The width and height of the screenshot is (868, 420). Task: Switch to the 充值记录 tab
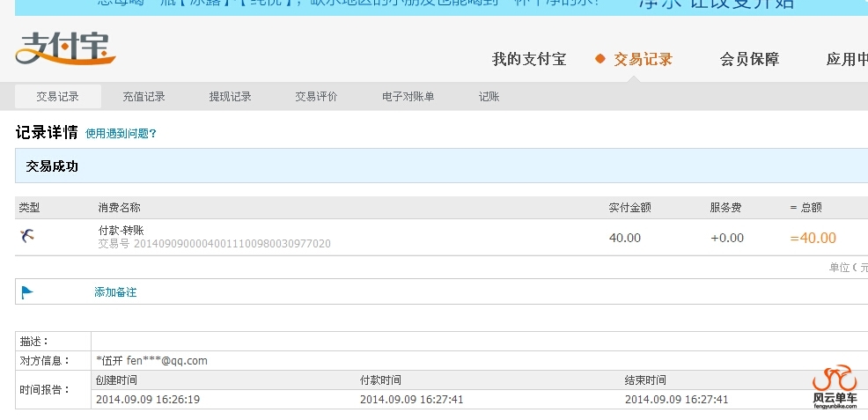[x=143, y=97]
